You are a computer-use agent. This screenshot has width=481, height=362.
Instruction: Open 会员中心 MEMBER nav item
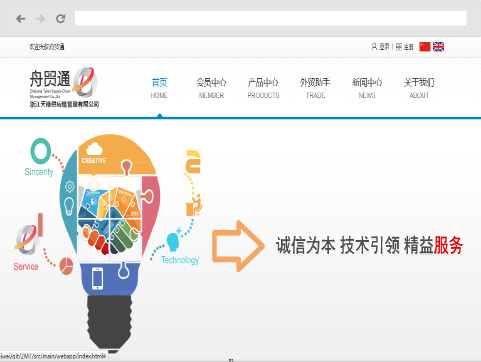211,88
